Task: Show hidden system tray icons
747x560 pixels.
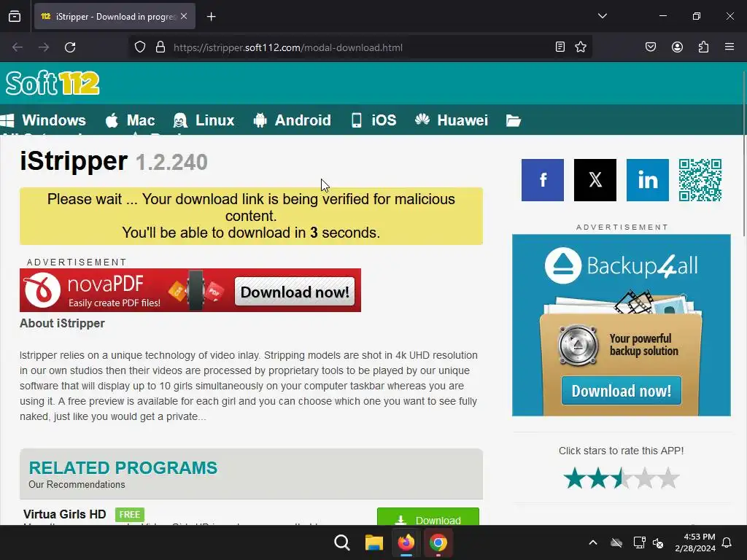Action: (593, 542)
